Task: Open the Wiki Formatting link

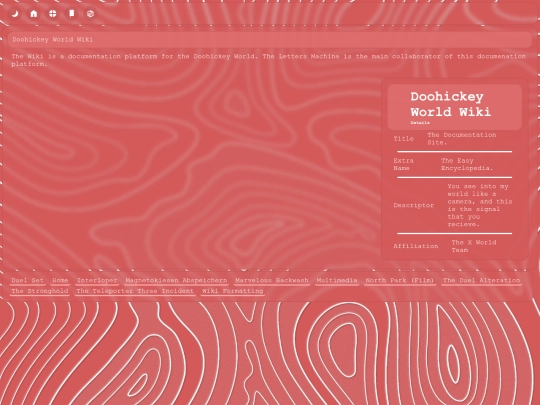Action: pyautogui.click(x=233, y=291)
